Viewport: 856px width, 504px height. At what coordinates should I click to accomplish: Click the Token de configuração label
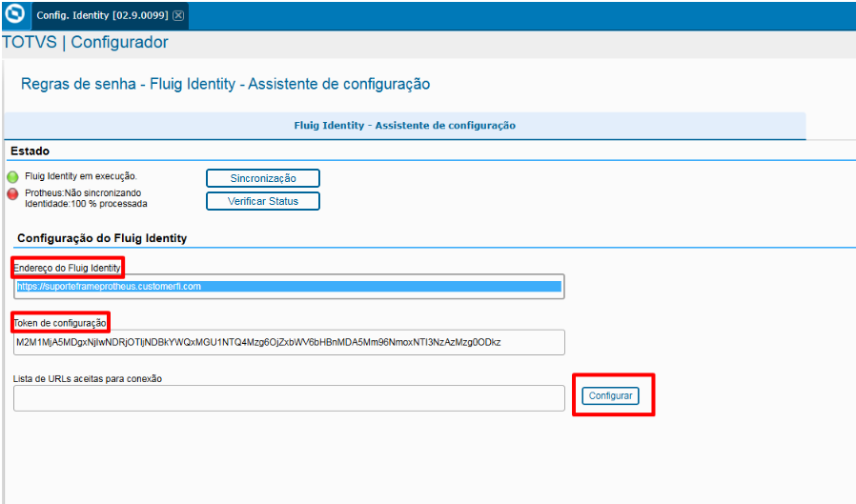[x=60, y=323]
